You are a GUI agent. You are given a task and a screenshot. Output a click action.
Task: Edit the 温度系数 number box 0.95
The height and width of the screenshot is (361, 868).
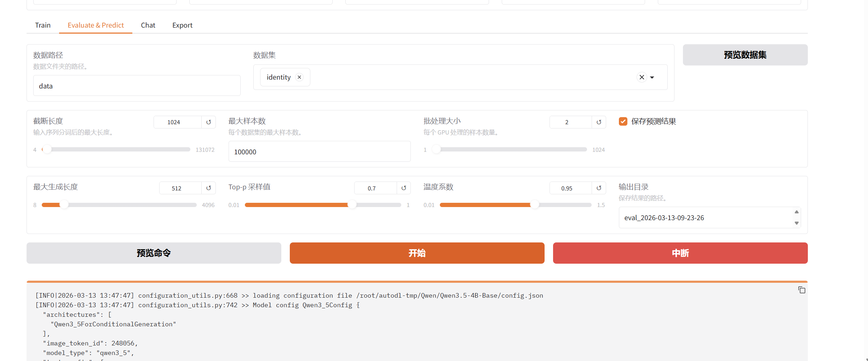(x=570, y=188)
